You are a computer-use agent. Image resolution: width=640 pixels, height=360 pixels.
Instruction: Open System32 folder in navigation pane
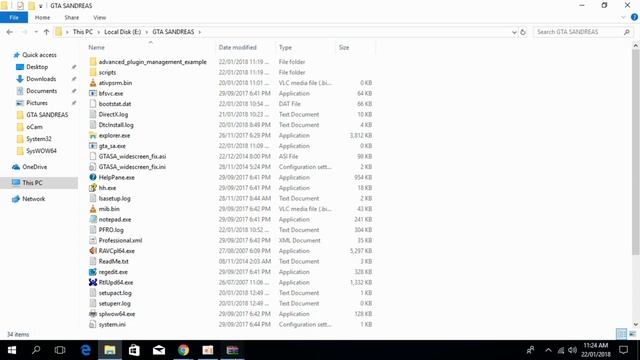(38, 139)
